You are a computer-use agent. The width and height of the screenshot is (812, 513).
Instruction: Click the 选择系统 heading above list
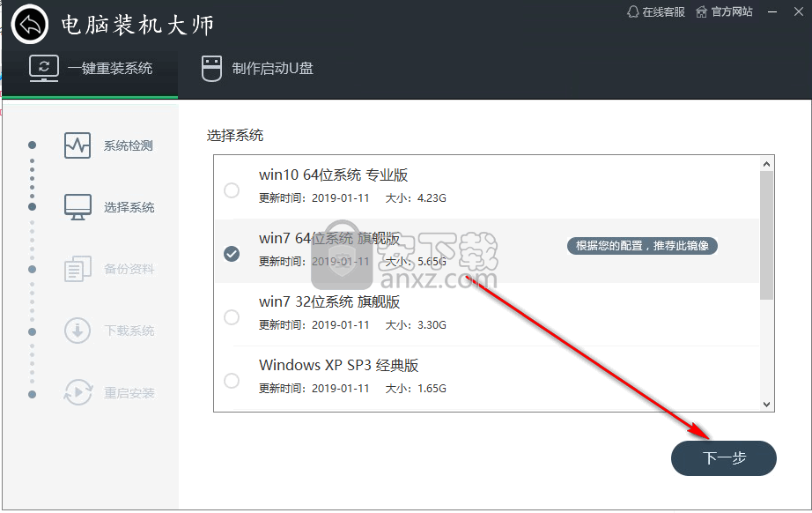coord(235,136)
